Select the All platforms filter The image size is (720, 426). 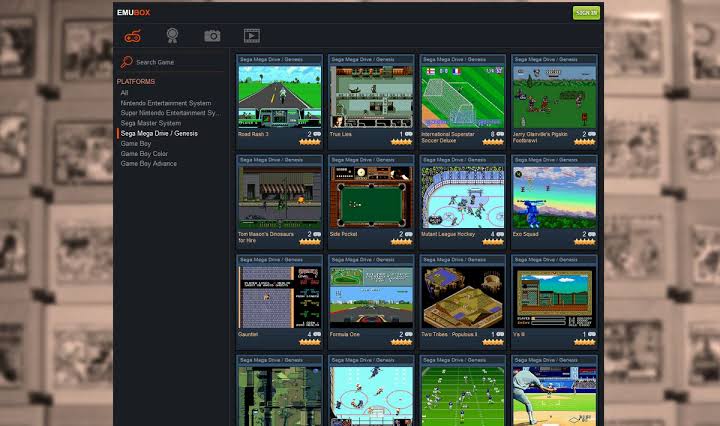tap(124, 93)
